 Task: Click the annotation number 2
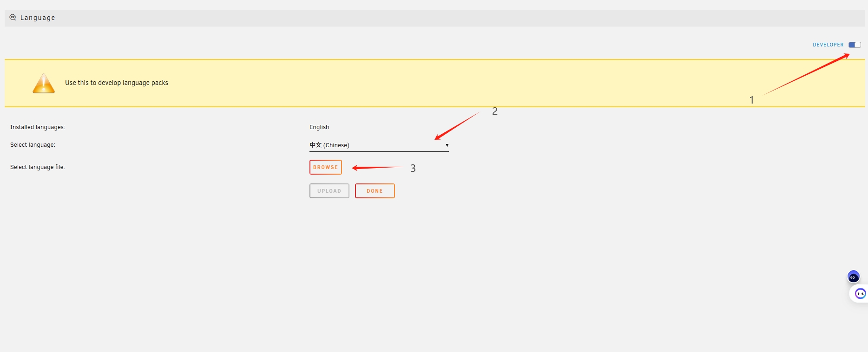click(495, 111)
